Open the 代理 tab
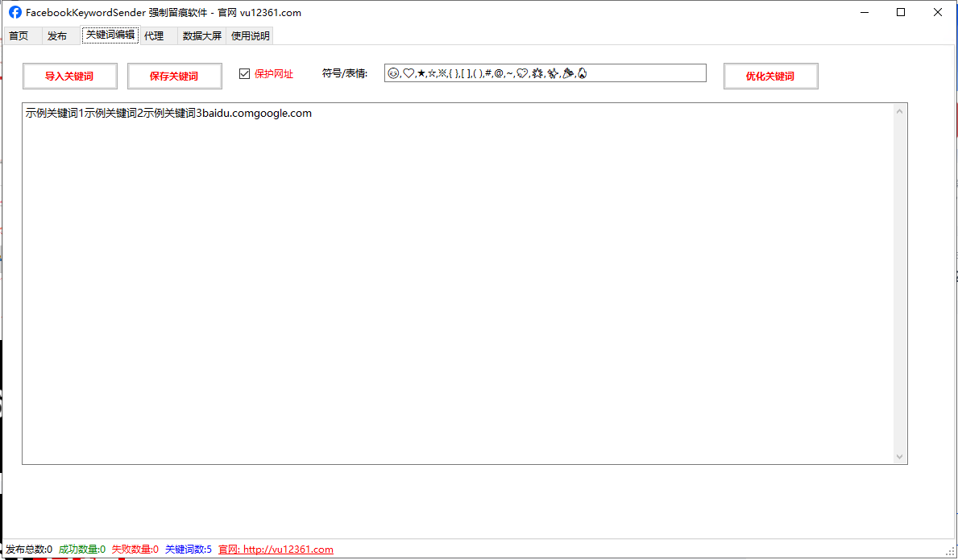Image resolution: width=958 pixels, height=560 pixels. click(154, 35)
